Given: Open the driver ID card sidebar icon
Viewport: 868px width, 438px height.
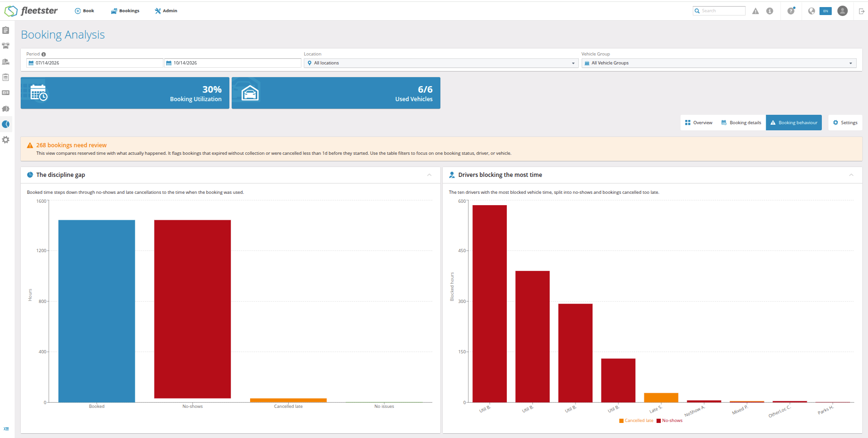Looking at the screenshot, I should [6, 93].
